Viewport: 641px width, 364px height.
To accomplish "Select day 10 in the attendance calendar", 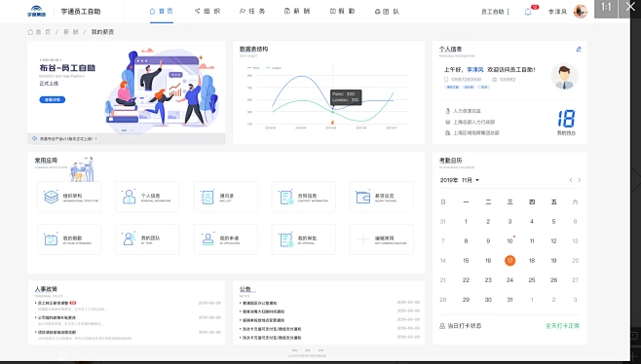I will click(509, 241).
